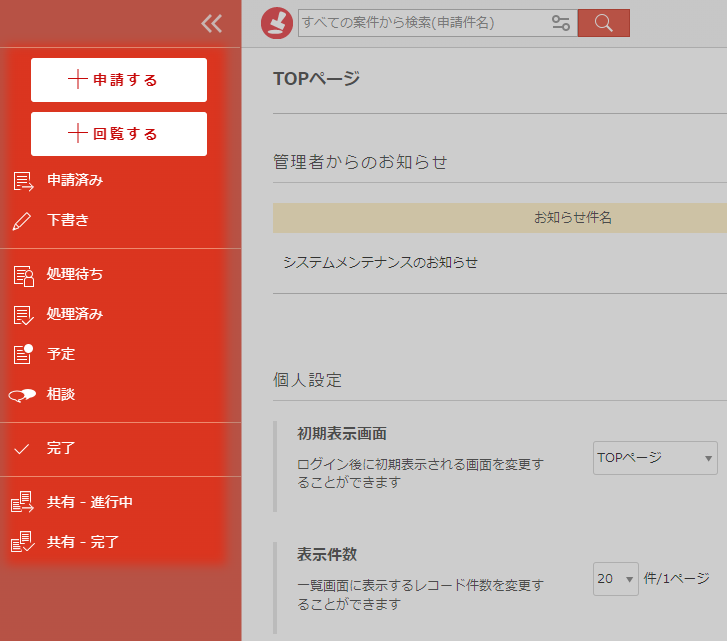The image size is (727, 641).
Task: Click the 処理済み document check icon
Action: point(23,315)
